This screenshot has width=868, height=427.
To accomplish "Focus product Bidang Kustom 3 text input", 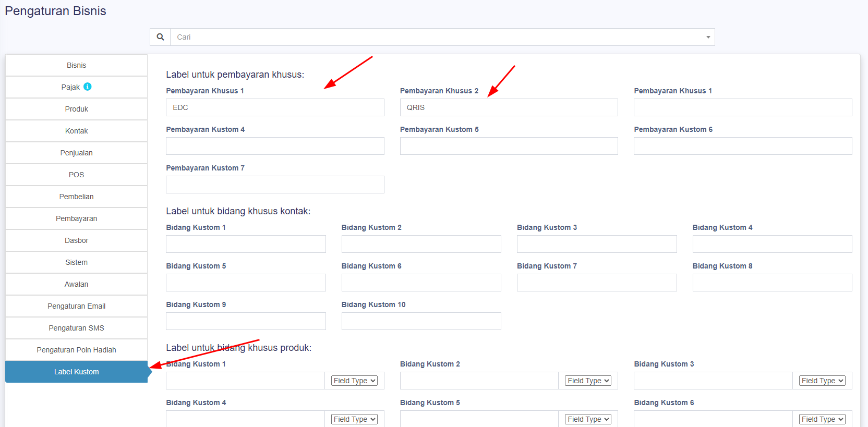I will [x=713, y=381].
